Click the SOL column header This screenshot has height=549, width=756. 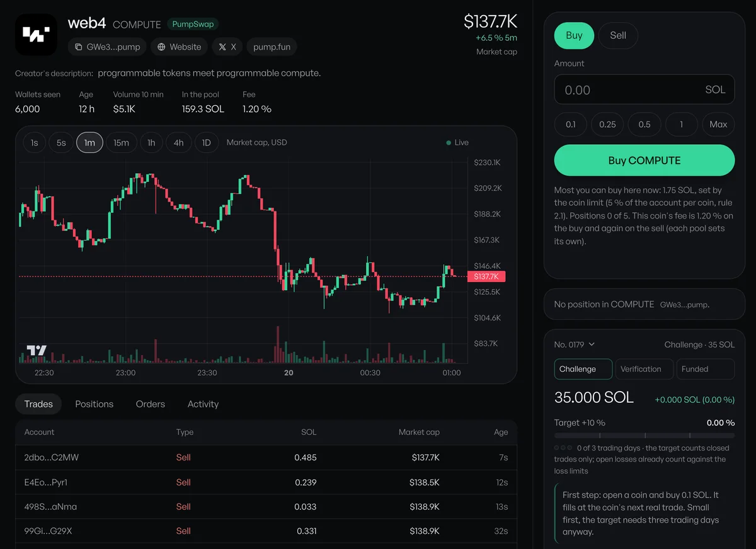309,433
